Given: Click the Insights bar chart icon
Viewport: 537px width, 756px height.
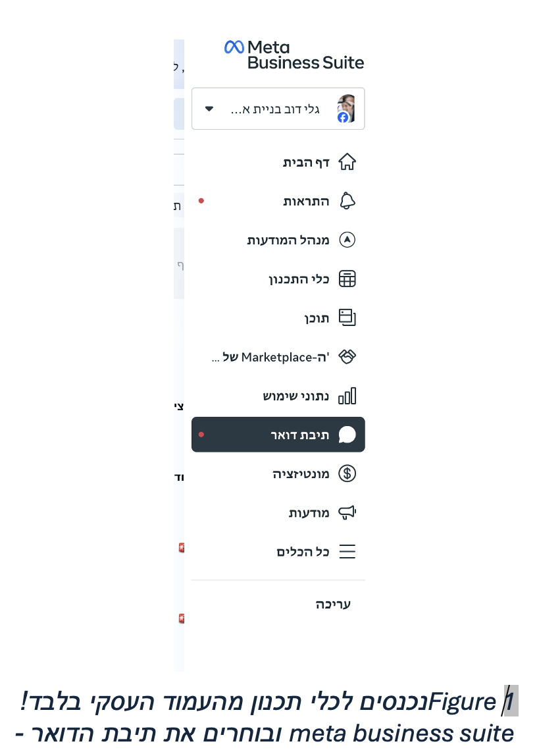Looking at the screenshot, I should [347, 396].
